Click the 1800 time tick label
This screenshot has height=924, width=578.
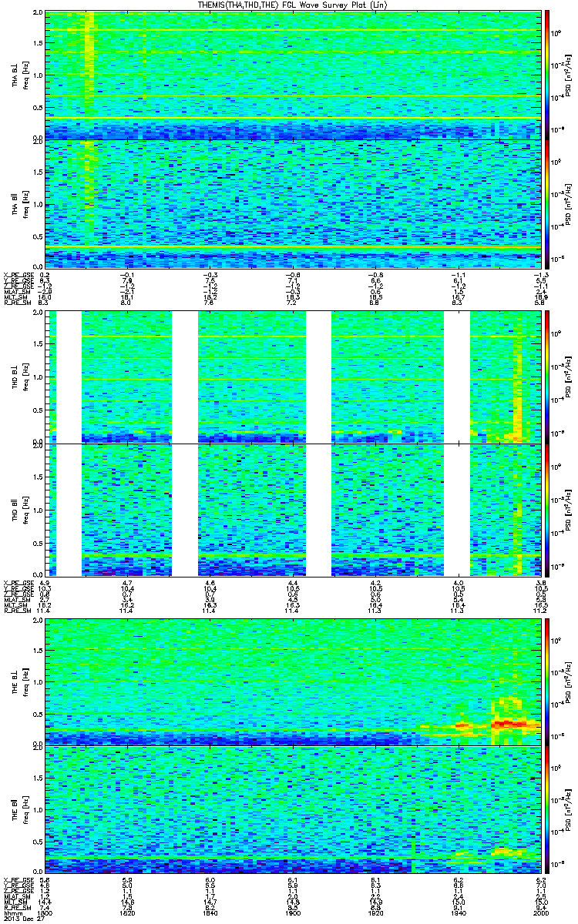tap(46, 913)
